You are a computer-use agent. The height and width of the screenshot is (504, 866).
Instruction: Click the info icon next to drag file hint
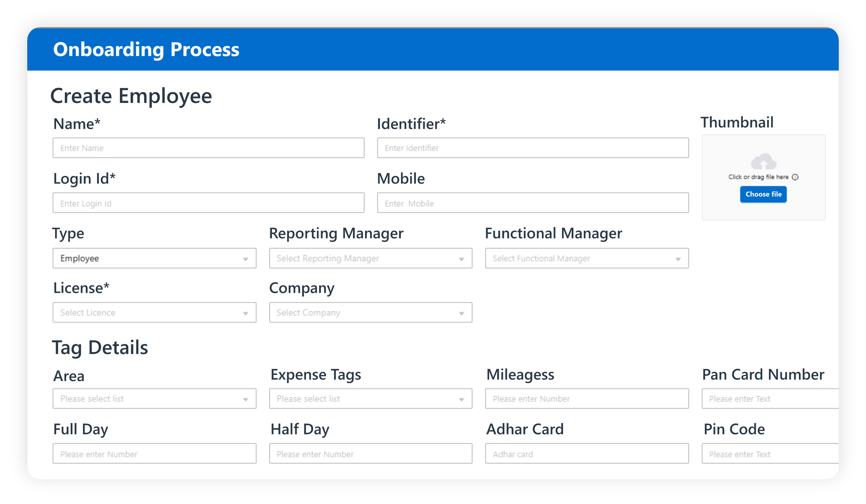click(x=795, y=177)
